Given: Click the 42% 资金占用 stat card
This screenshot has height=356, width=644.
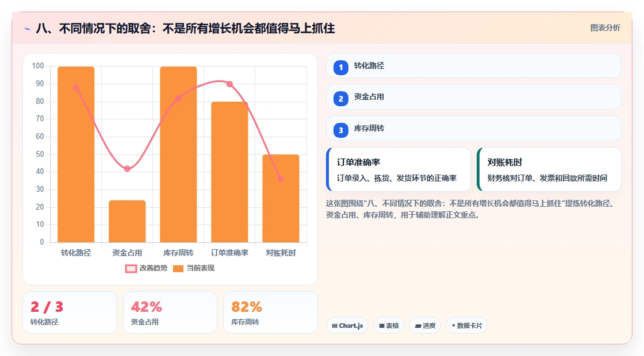Looking at the screenshot, I should [x=170, y=312].
